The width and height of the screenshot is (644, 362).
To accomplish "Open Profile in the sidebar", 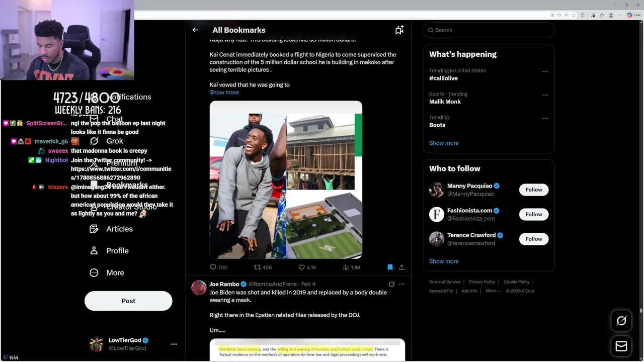I will (117, 250).
